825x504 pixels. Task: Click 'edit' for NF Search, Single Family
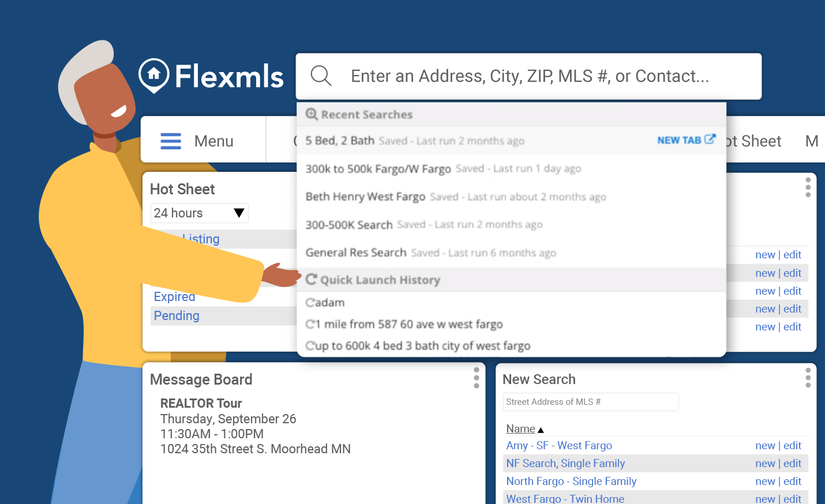pos(792,463)
